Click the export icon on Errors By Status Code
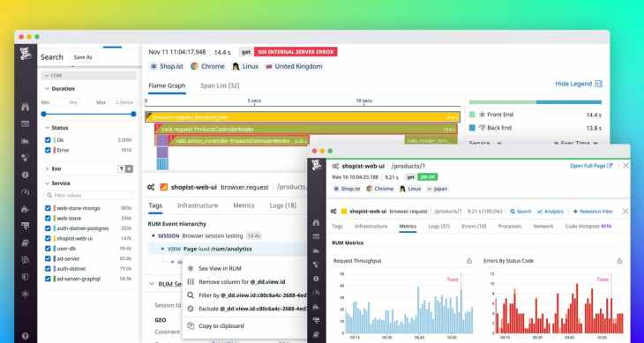This screenshot has width=644, height=343. point(619,261)
